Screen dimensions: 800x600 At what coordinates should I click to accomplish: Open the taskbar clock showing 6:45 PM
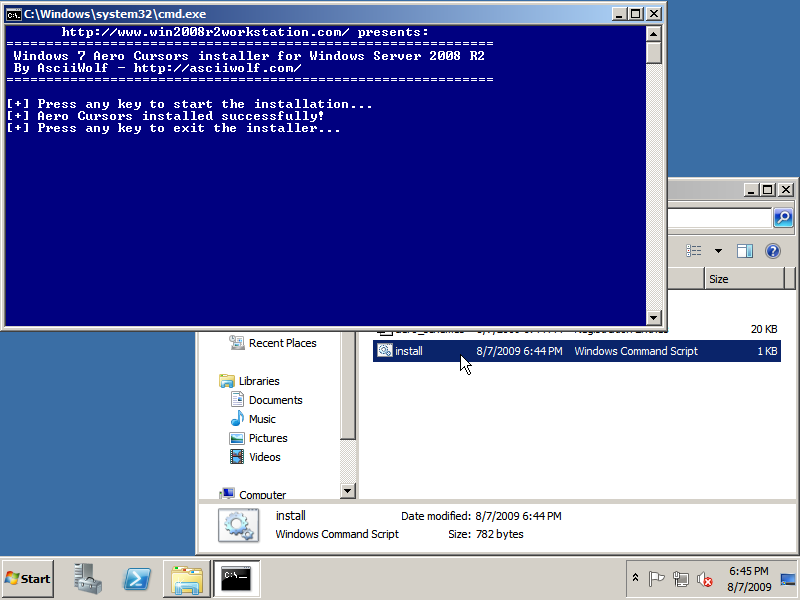[749, 579]
